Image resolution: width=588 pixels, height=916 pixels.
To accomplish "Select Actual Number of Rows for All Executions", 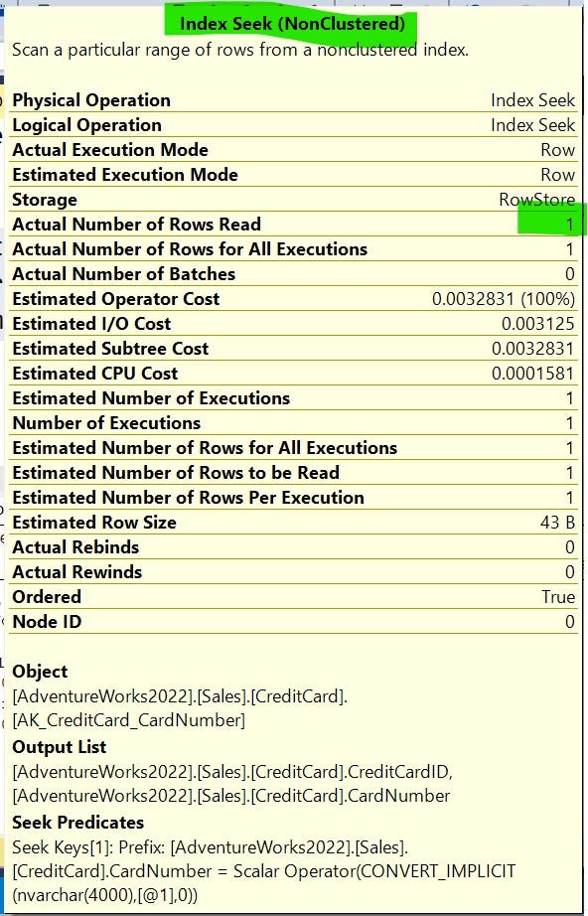I will [x=190, y=249].
